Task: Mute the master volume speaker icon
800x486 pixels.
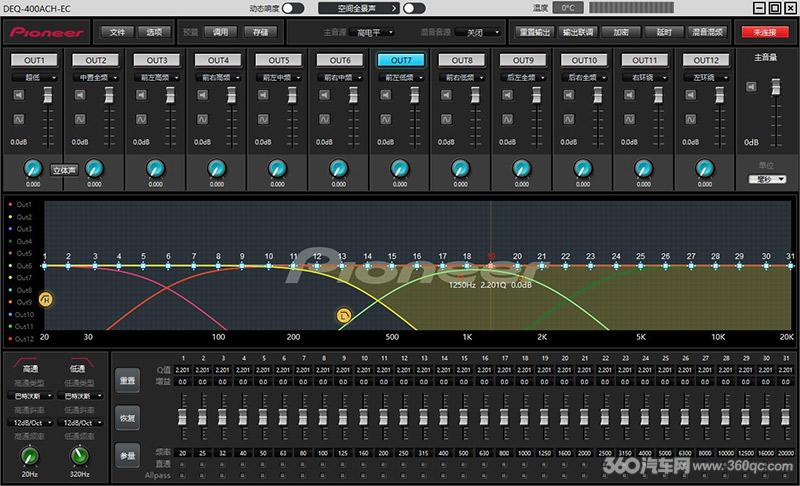Action: [x=752, y=87]
